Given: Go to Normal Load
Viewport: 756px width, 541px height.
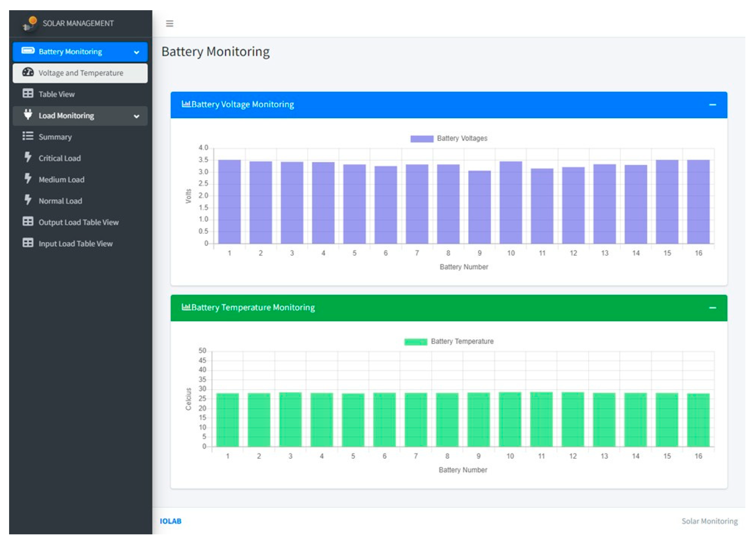Looking at the screenshot, I should click(80, 201).
